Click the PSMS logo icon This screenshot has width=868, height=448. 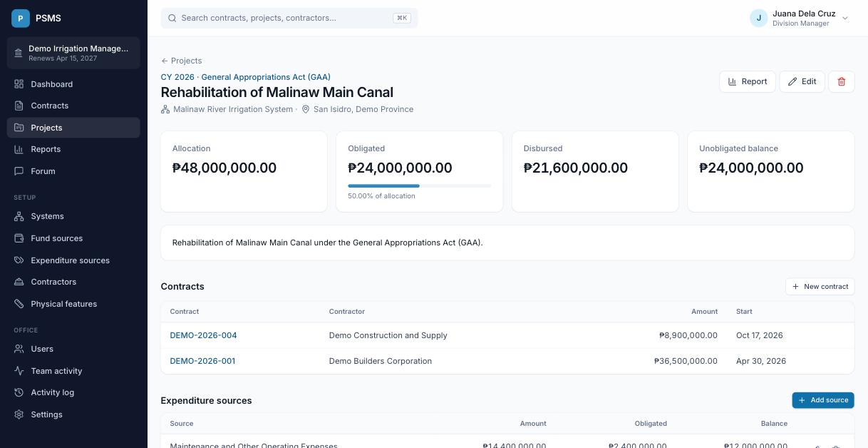[21, 18]
